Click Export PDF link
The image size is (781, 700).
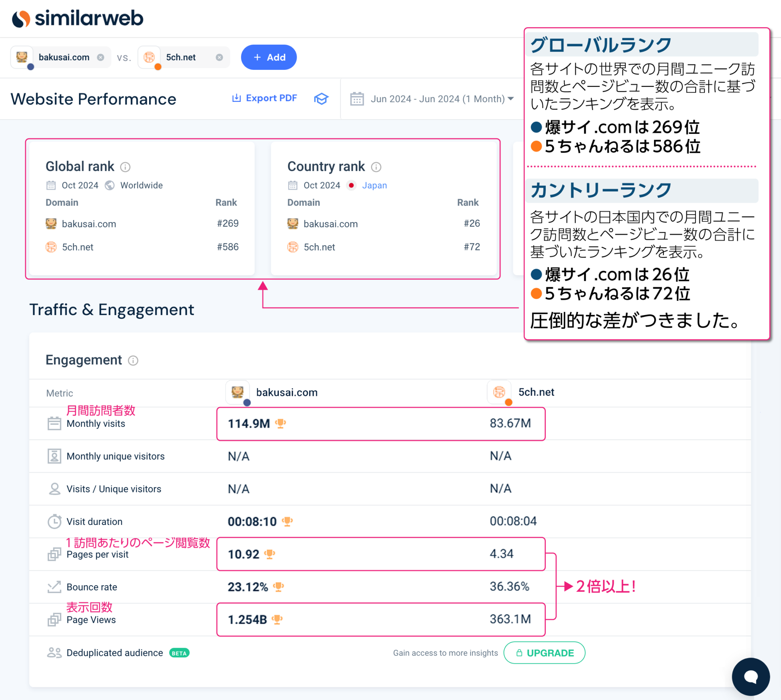pos(265,98)
